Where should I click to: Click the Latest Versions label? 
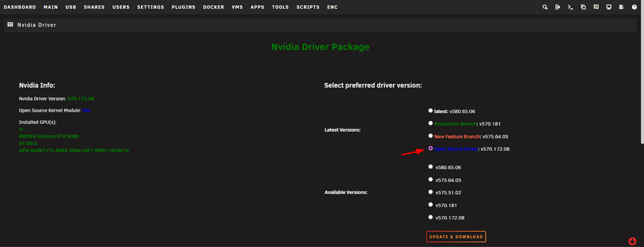pyautogui.click(x=343, y=130)
